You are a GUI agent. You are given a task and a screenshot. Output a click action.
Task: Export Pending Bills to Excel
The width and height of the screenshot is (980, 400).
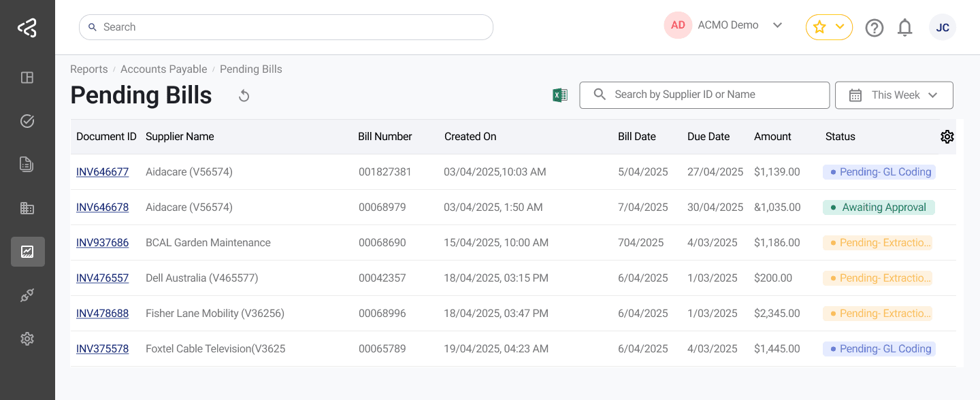559,95
